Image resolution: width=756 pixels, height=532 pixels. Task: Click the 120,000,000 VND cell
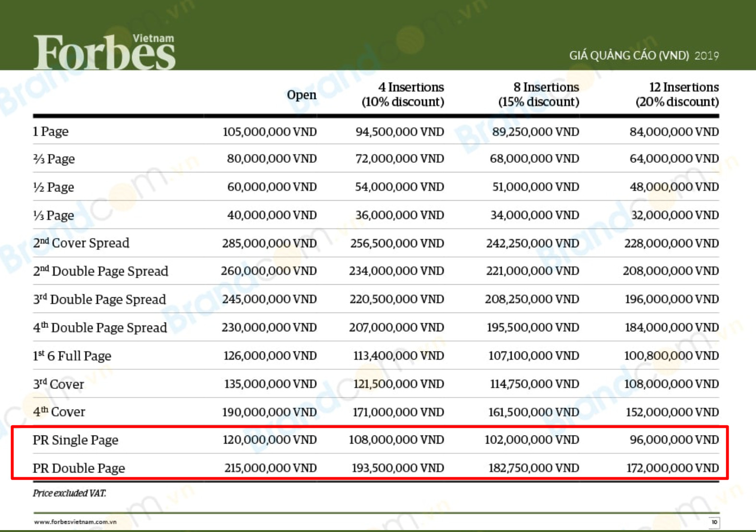tap(270, 440)
